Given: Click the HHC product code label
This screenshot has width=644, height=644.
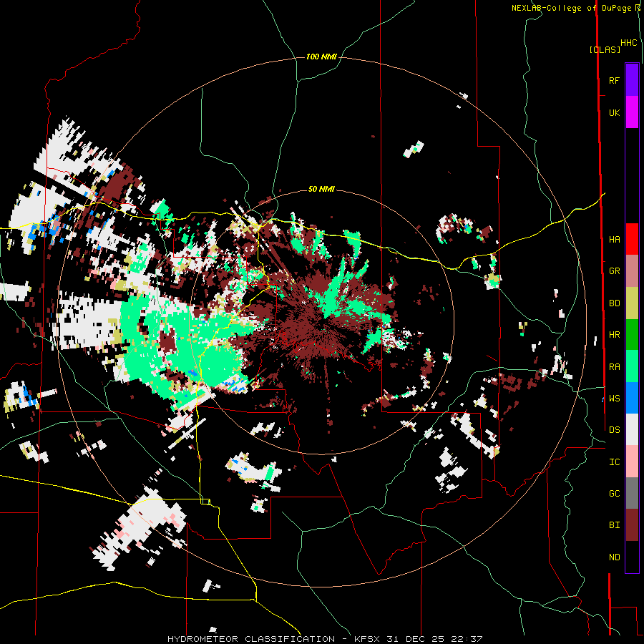Looking at the screenshot, I should pyautogui.click(x=629, y=43).
